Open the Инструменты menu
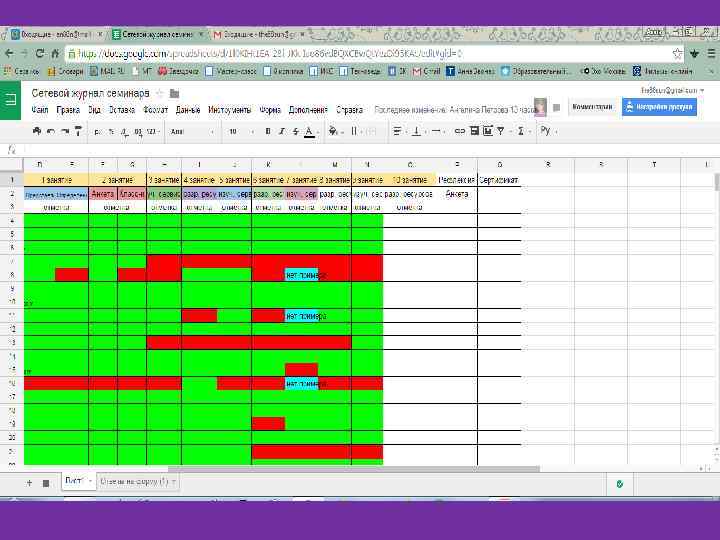 click(x=230, y=110)
